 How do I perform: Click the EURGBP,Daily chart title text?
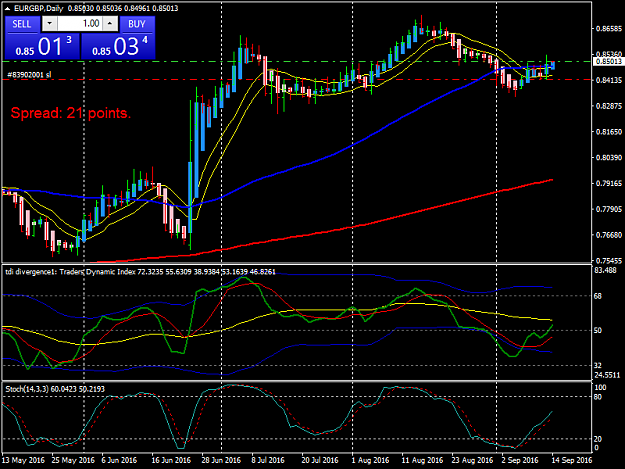click(39, 8)
